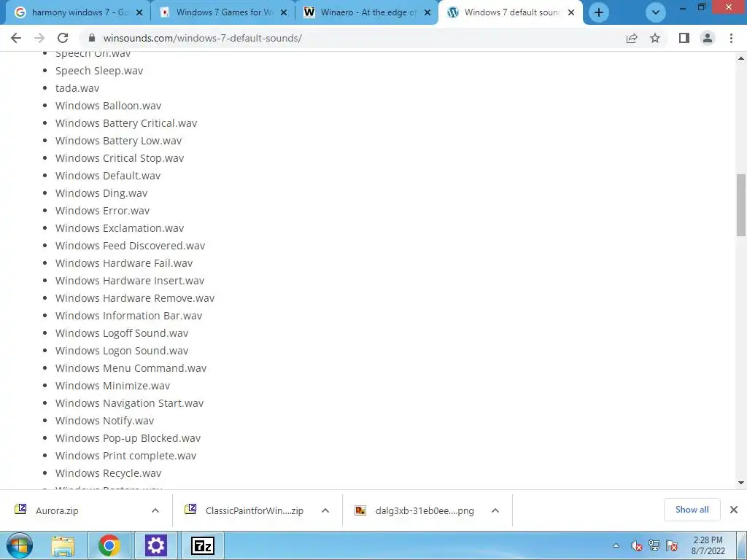Click the scrollbar down arrow
Viewport: 747px width, 560px height.
pos(741,483)
